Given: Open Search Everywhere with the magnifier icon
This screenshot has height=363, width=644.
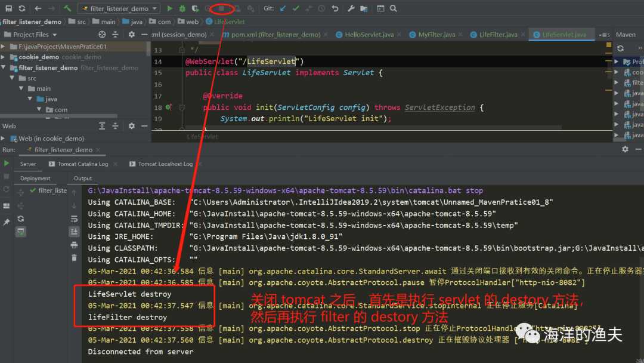Looking at the screenshot, I should tap(394, 8).
